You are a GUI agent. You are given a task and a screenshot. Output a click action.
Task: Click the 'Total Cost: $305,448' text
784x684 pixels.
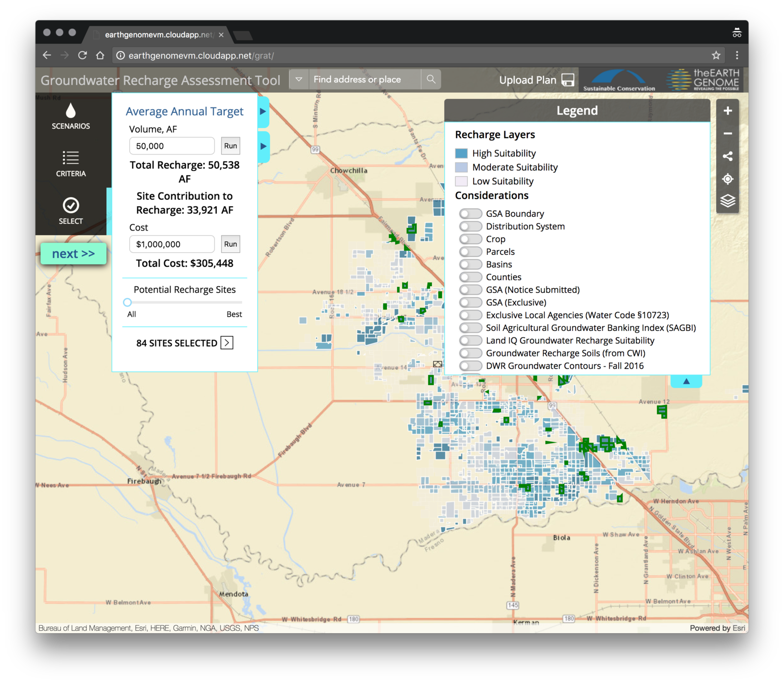point(185,263)
